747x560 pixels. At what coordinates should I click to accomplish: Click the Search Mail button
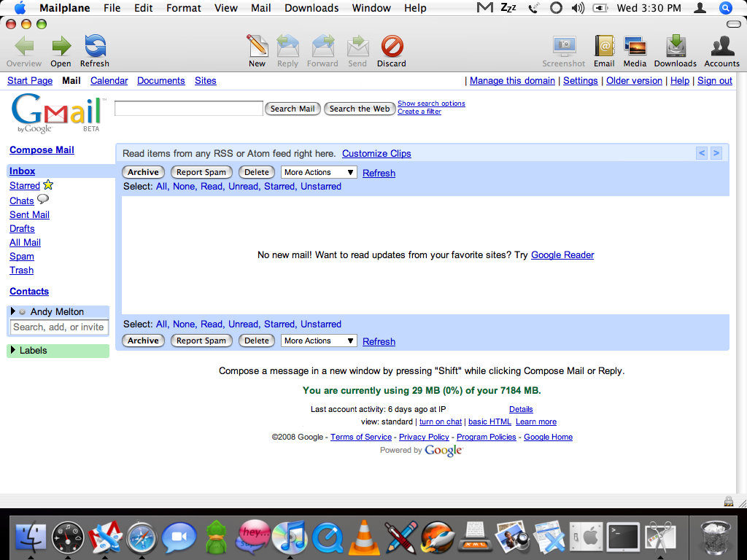[293, 109]
